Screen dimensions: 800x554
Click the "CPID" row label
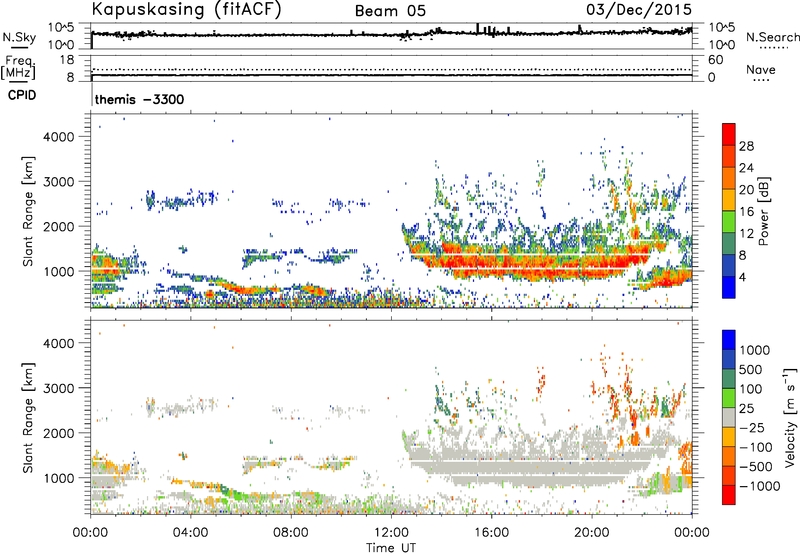(x=22, y=95)
